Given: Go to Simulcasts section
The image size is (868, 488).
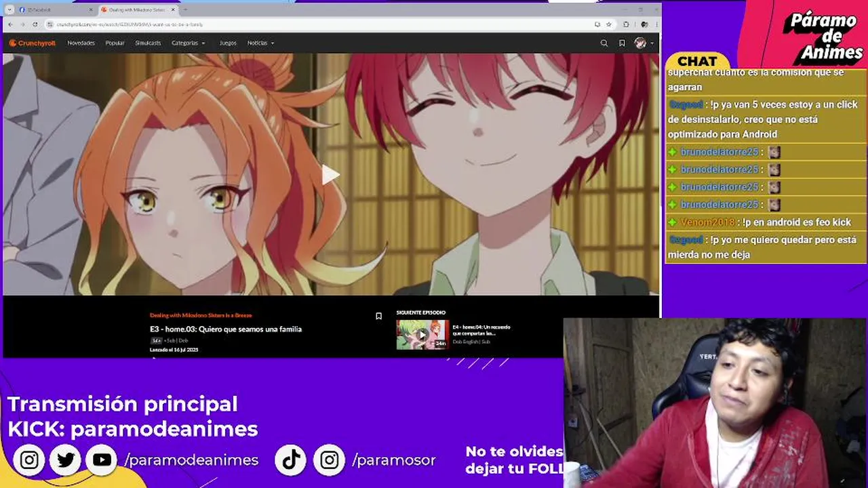Looking at the screenshot, I should [148, 43].
